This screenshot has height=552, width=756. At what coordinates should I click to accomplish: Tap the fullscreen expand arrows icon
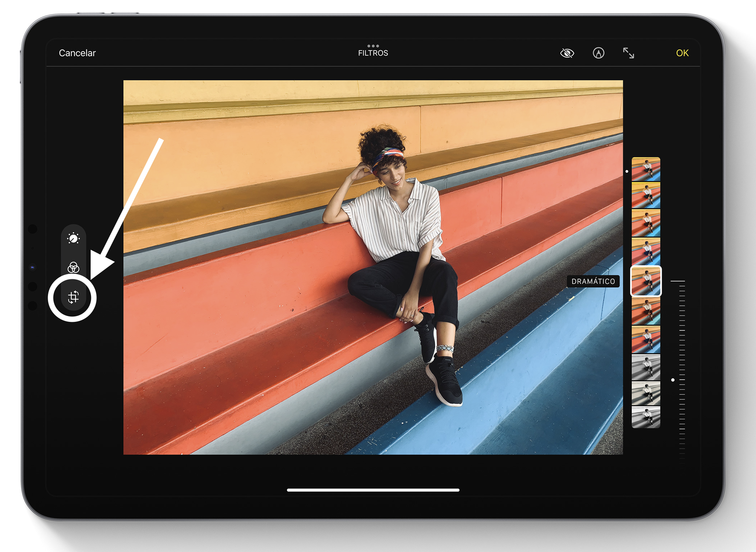coord(629,53)
